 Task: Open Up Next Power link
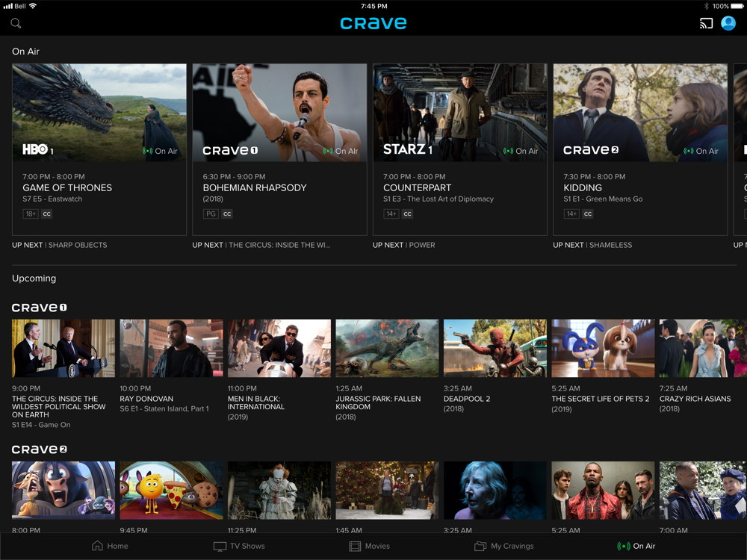coord(404,245)
